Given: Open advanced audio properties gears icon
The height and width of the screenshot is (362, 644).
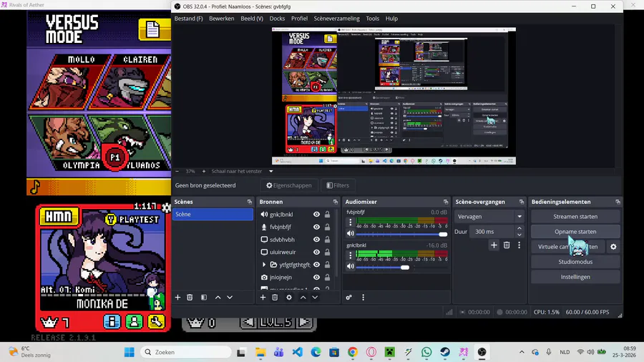Looking at the screenshot, I should (x=348, y=297).
